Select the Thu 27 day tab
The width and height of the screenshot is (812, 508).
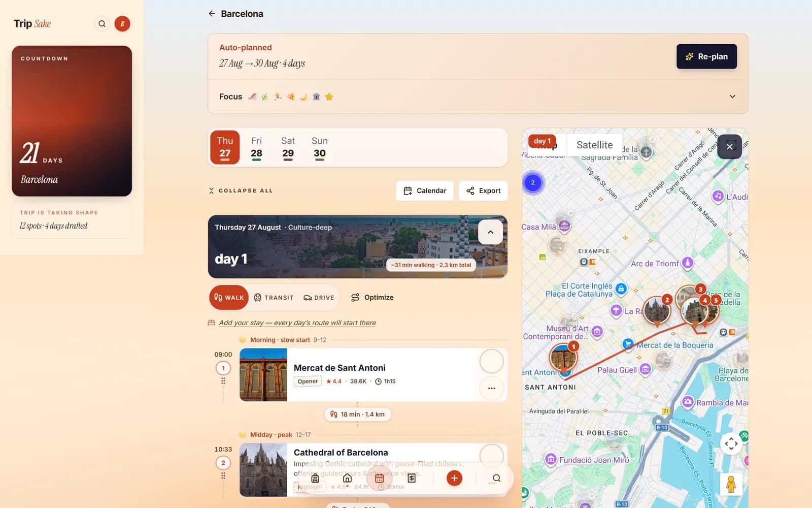click(225, 147)
